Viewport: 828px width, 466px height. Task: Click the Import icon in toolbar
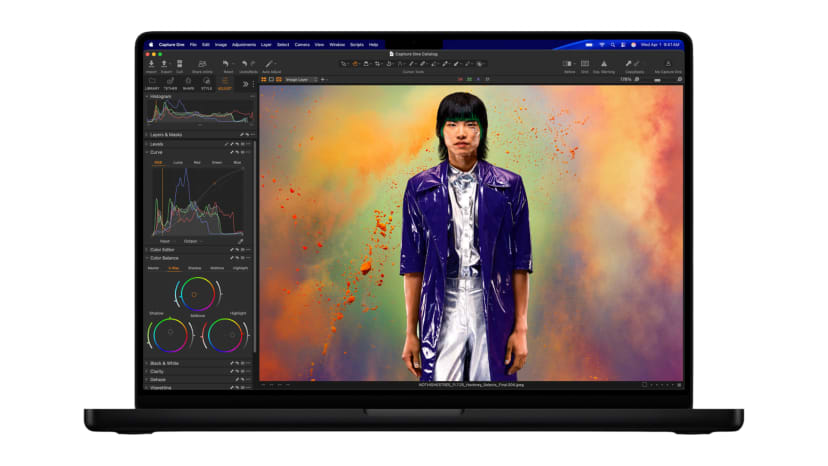151,63
